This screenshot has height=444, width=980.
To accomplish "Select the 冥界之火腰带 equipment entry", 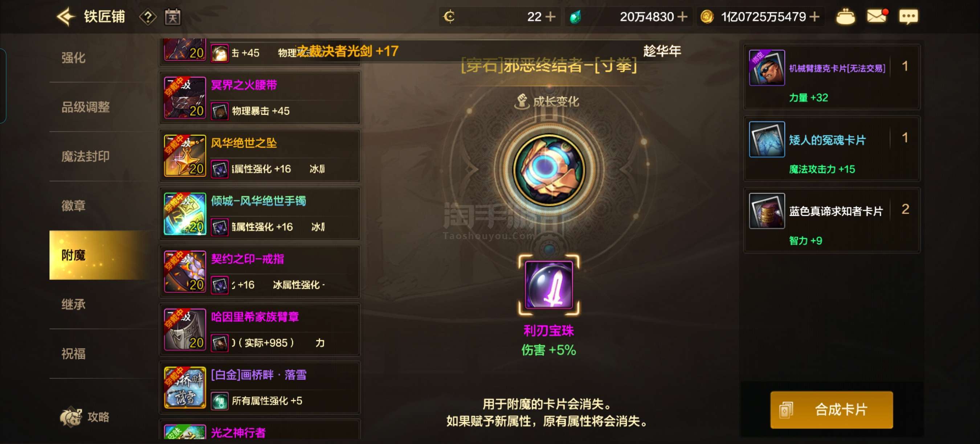I will tap(260, 98).
